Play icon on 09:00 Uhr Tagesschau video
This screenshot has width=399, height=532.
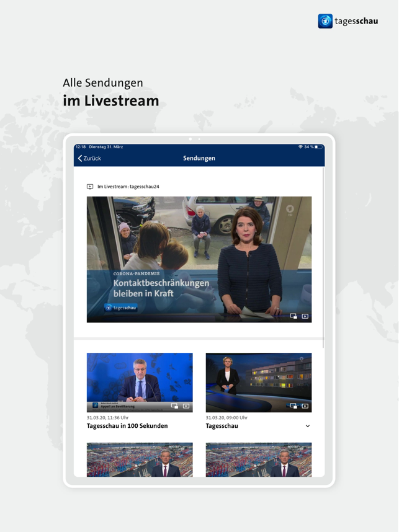click(x=305, y=406)
